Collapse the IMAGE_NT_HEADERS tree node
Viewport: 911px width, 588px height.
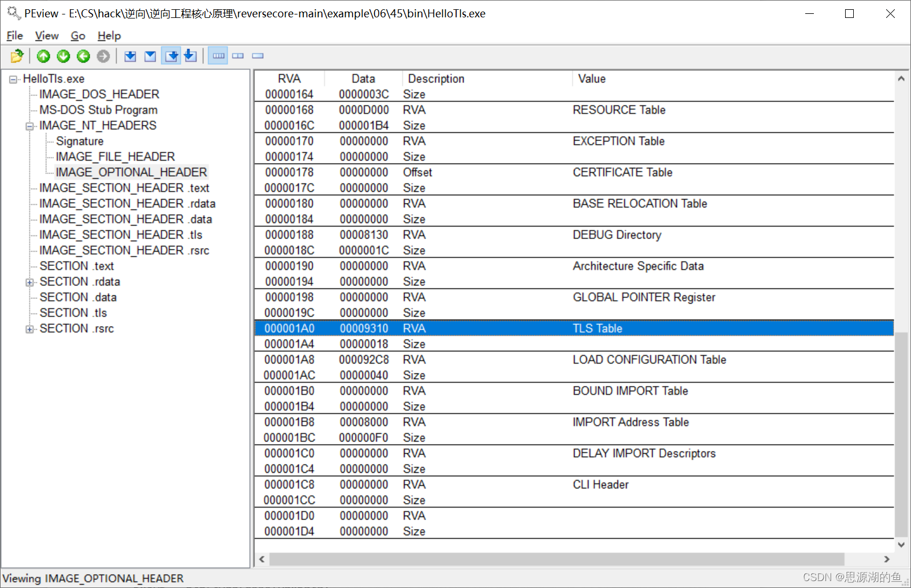tap(29, 126)
